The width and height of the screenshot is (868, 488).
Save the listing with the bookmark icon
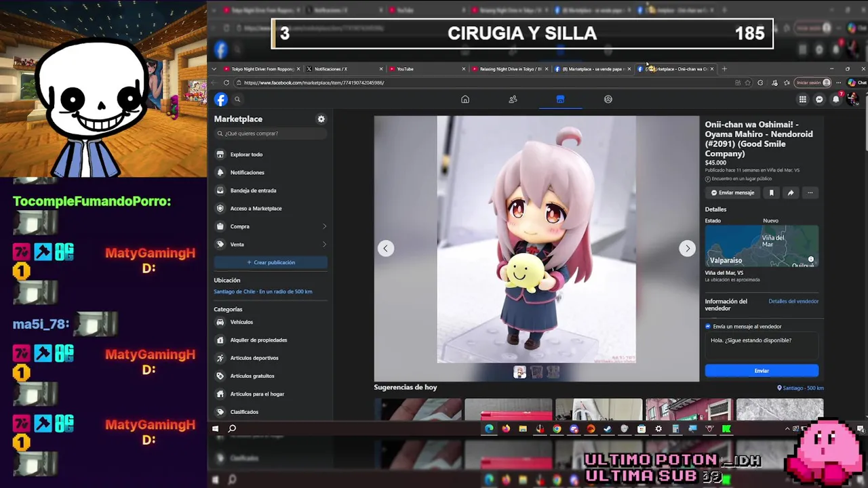[771, 192]
